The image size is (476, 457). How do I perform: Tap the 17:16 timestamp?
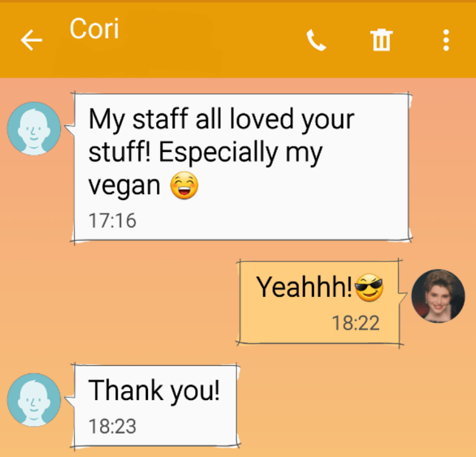(112, 220)
